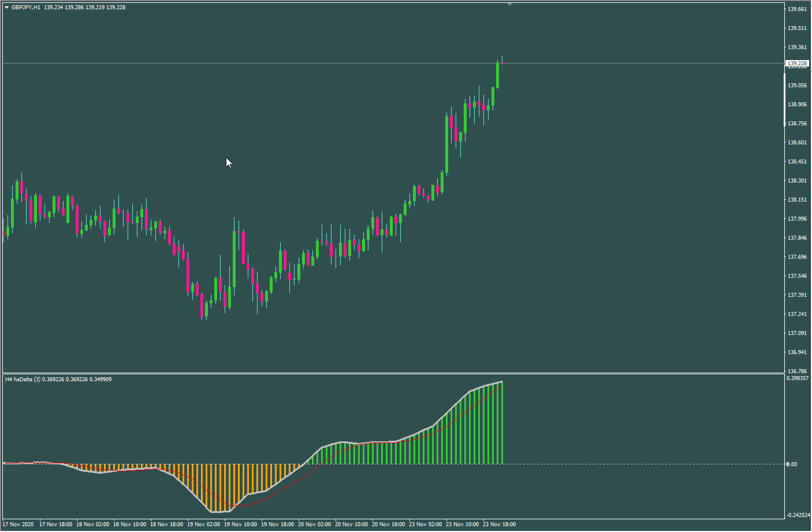Viewport: 812px width, 532px height.
Task: Click the gray chart shift triangle marker
Action: pos(509,4)
